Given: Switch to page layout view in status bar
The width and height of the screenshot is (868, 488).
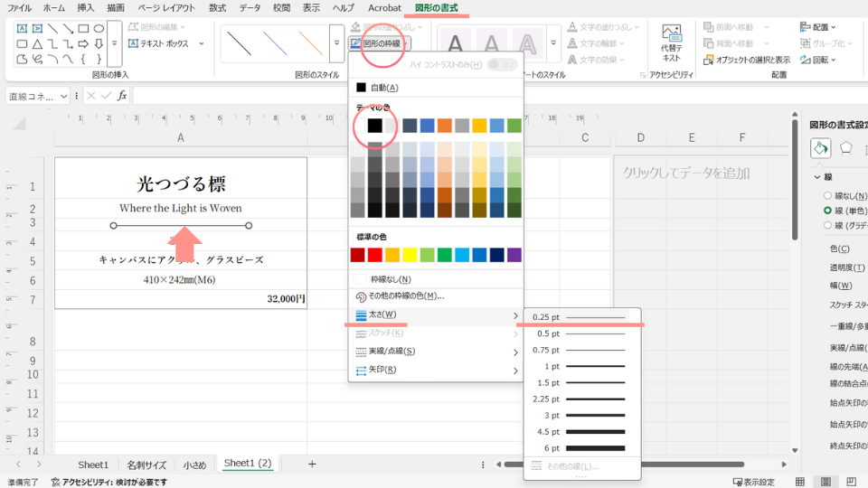Looking at the screenshot, I should coord(825,482).
